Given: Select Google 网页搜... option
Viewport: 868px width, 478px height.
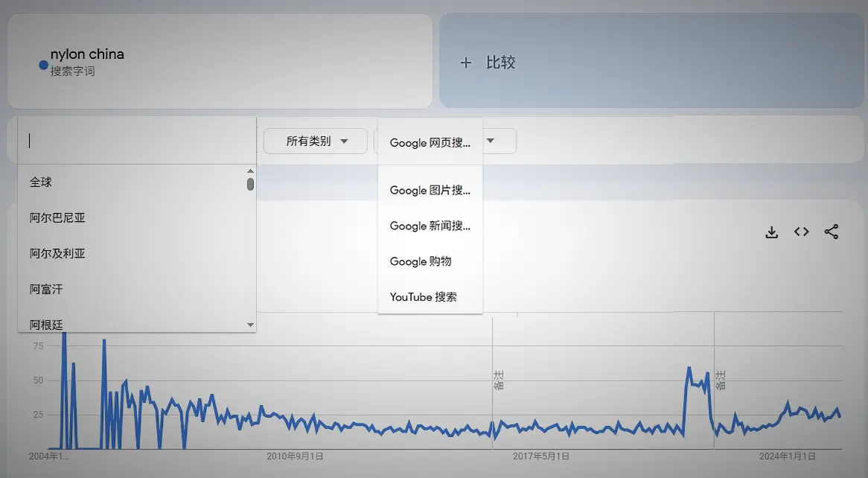Looking at the screenshot, I should point(430,142).
